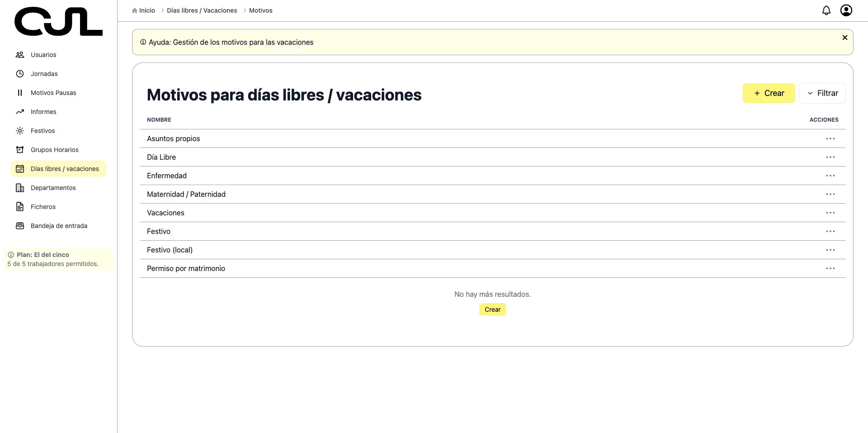Click the CJL logo
Screen dimensions: 868x433
pyautogui.click(x=58, y=22)
